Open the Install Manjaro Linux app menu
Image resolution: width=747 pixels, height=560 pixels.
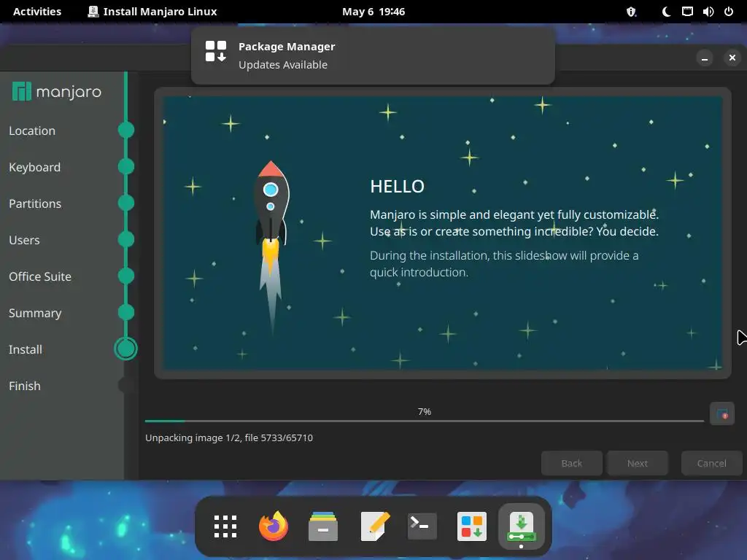coord(152,12)
